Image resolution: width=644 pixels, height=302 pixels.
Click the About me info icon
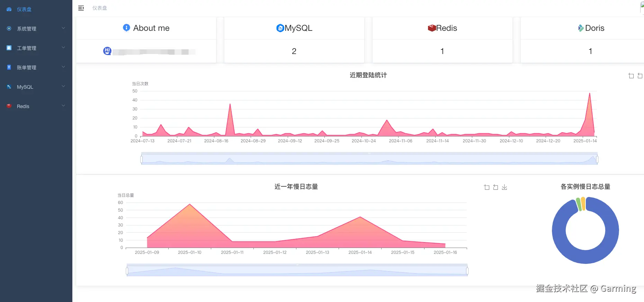click(x=126, y=28)
